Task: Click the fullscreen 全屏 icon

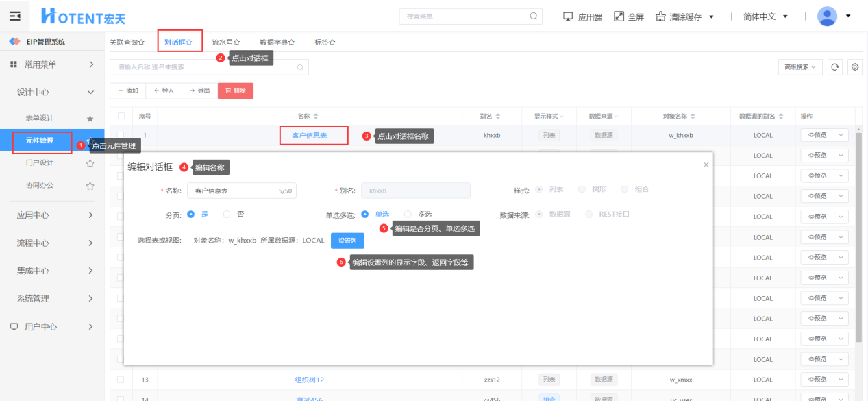Action: pyautogui.click(x=619, y=16)
